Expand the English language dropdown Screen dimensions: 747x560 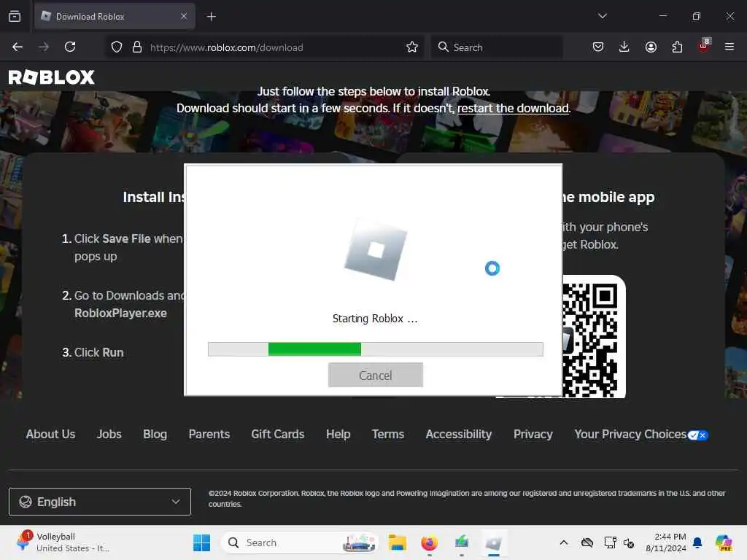pyautogui.click(x=99, y=502)
